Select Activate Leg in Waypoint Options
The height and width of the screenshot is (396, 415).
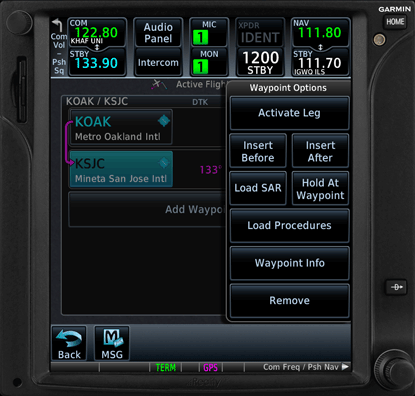(289, 113)
